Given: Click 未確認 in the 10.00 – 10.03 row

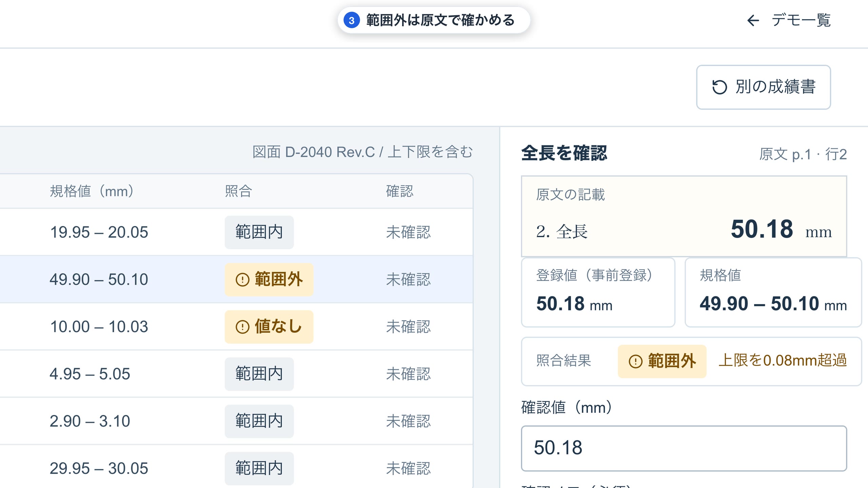Looking at the screenshot, I should coord(408,327).
